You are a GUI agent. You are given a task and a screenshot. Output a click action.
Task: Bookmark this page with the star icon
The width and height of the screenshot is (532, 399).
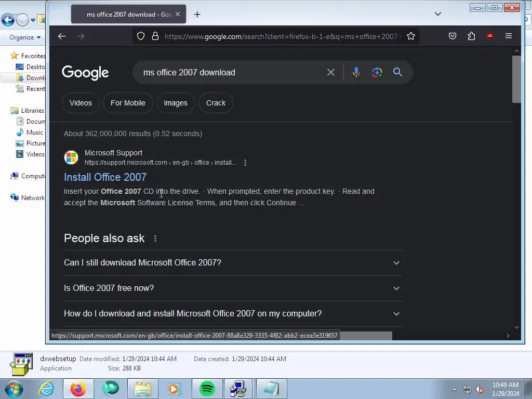[x=411, y=36]
